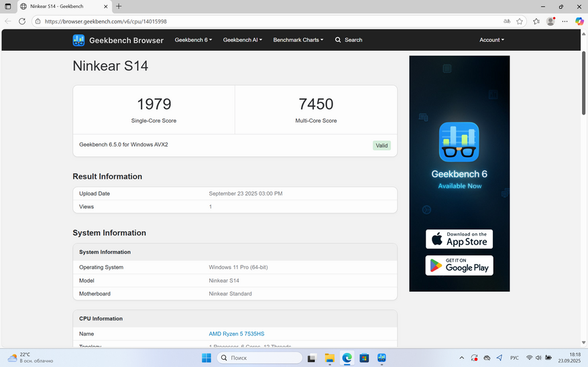The height and width of the screenshot is (367, 588).
Task: Click the scrollbar down arrow
Action: [x=583, y=342]
